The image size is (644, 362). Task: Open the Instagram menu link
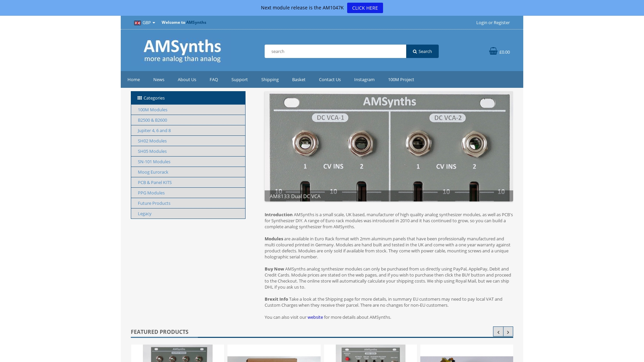(364, 79)
